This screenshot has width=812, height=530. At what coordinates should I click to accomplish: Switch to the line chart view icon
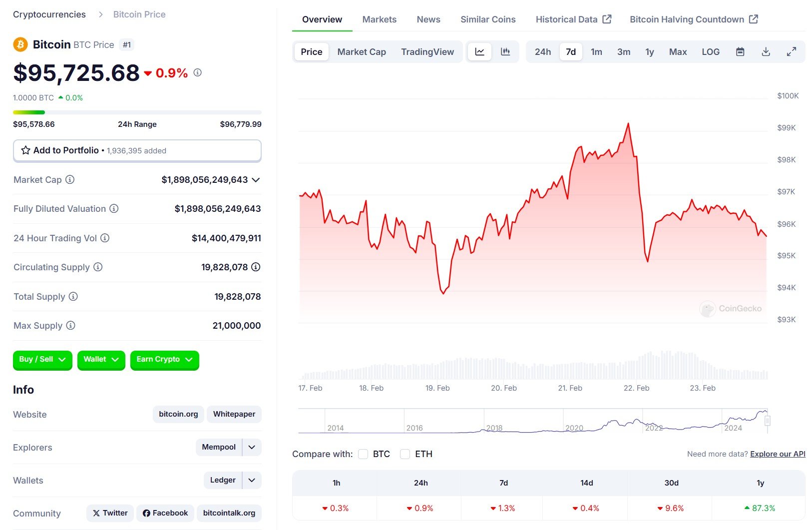coord(479,52)
